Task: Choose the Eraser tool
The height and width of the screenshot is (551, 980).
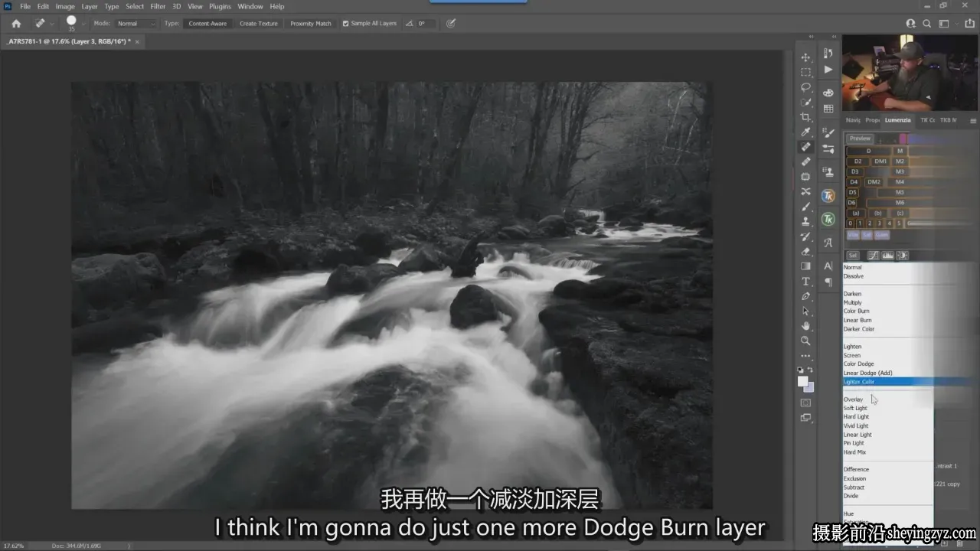Action: (x=805, y=251)
